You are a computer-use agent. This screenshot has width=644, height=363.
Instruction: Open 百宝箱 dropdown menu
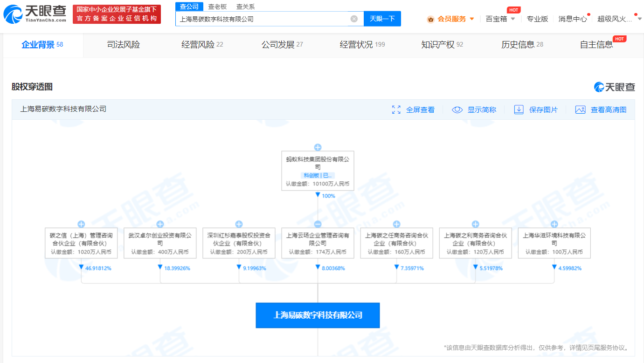(513, 19)
